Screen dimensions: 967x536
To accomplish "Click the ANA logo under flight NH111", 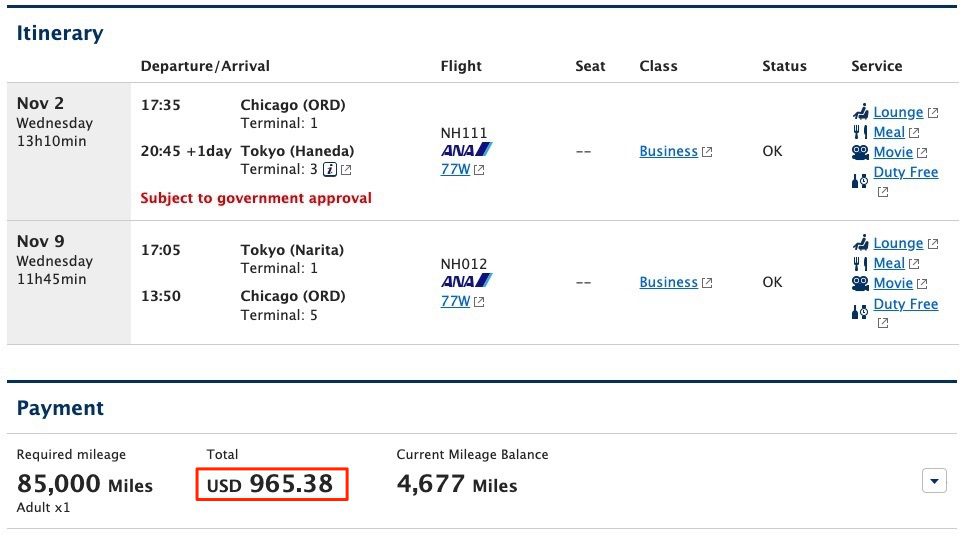I will [x=466, y=149].
